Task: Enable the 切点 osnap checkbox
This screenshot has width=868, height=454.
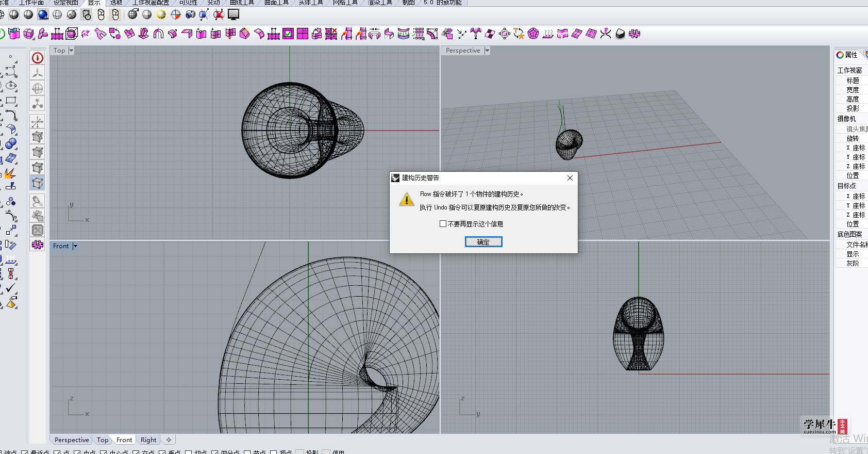Action: click(189, 452)
